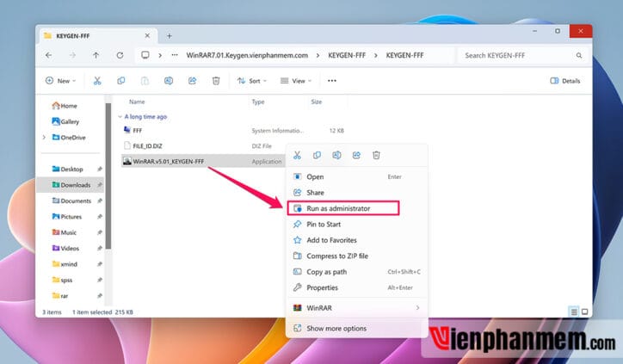
Task: Select Open in the context menu
Action: (x=356, y=176)
